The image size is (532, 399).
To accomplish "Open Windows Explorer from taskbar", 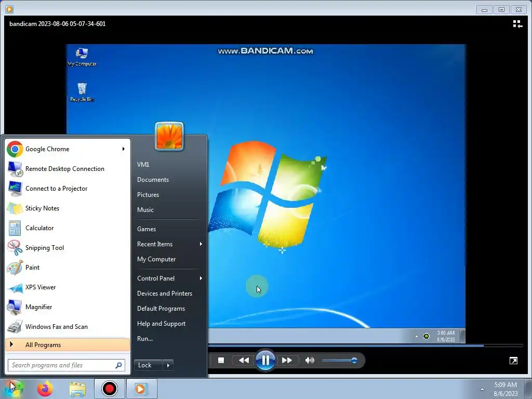I will 78,389.
